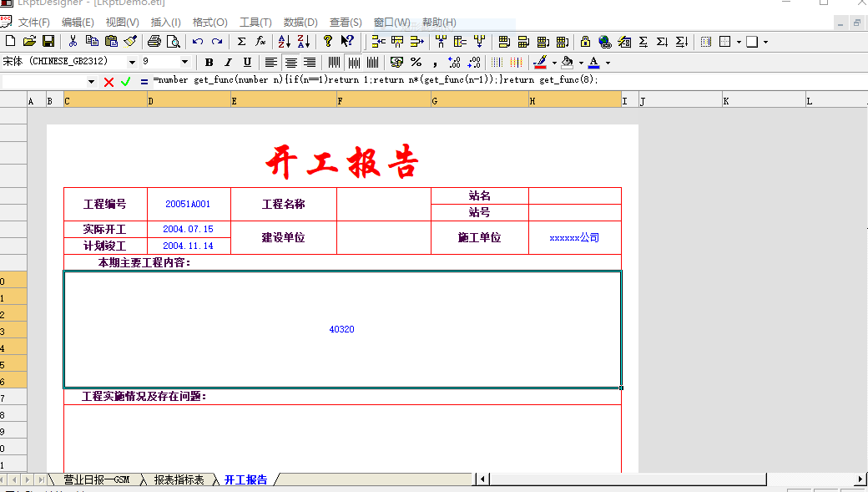Click the paint bucket fill color
Image resolution: width=868 pixels, height=492 pixels.
[x=568, y=62]
